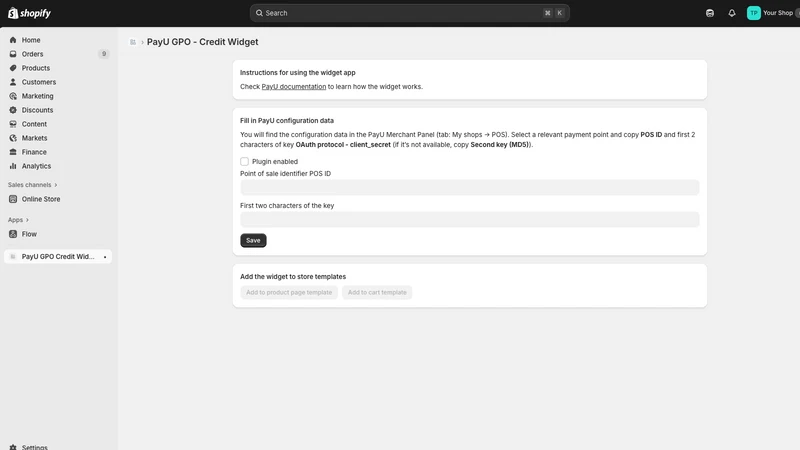The height and width of the screenshot is (450, 800).
Task: Click 'Instructions for using the widget app' heading
Action: tap(297, 73)
